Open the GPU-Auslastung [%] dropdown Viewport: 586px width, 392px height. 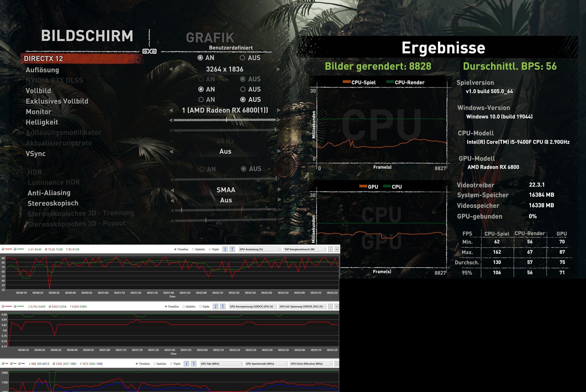click(x=260, y=249)
